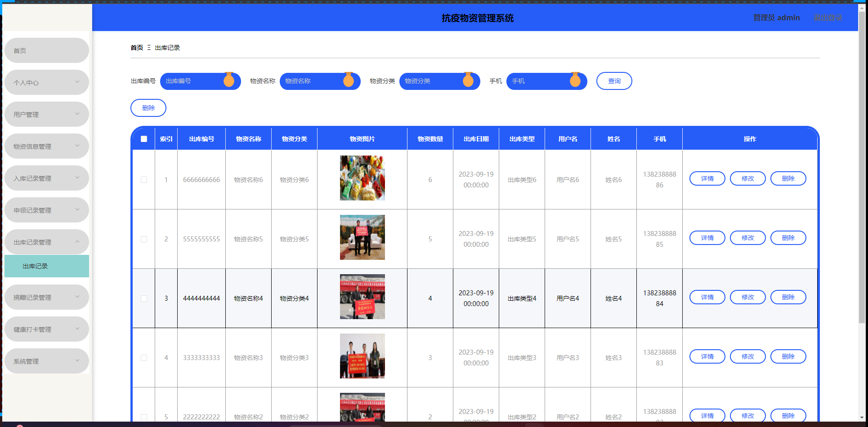Screen dimensions: 868x427
Task: Open the fruit and food image in row 1
Action: pyautogui.click(x=362, y=178)
